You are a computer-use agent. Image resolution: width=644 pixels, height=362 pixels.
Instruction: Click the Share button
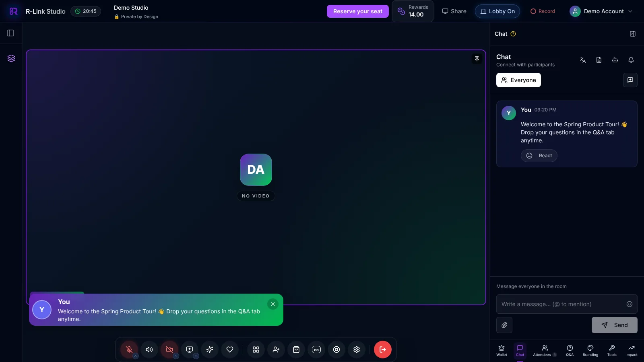coord(454,11)
